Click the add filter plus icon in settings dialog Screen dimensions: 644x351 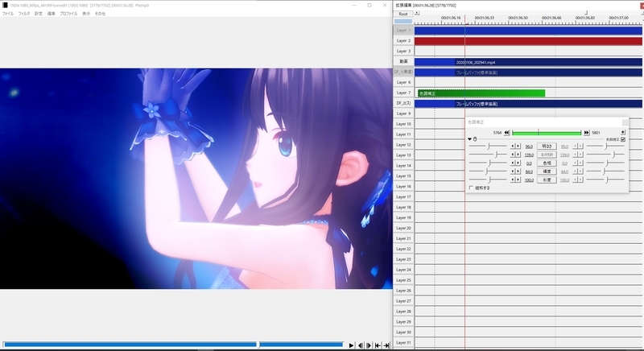623,132
